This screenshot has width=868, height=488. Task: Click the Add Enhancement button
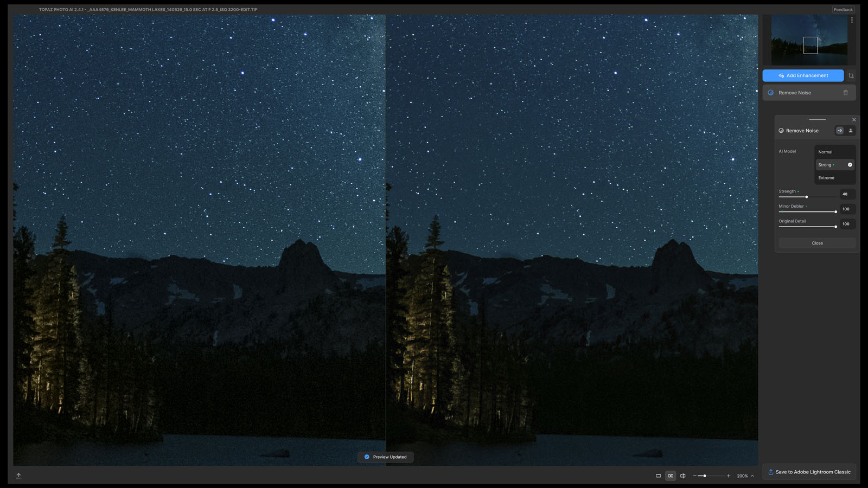(803, 75)
